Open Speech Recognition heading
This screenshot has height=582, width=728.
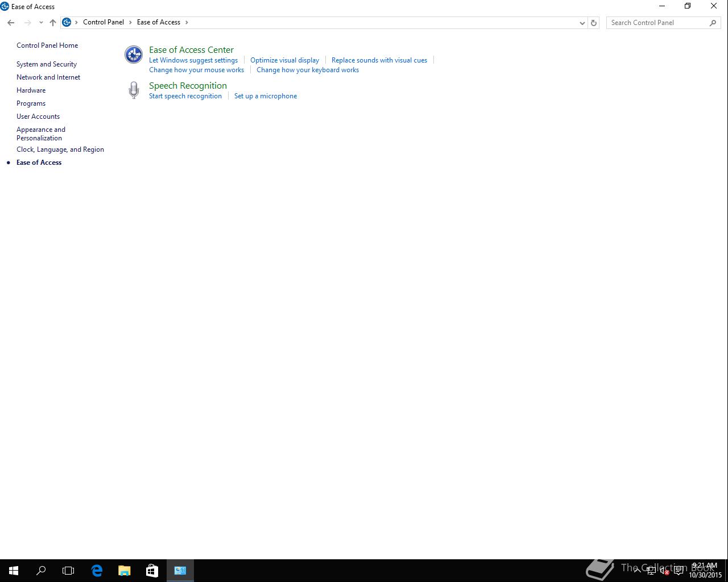click(x=188, y=86)
